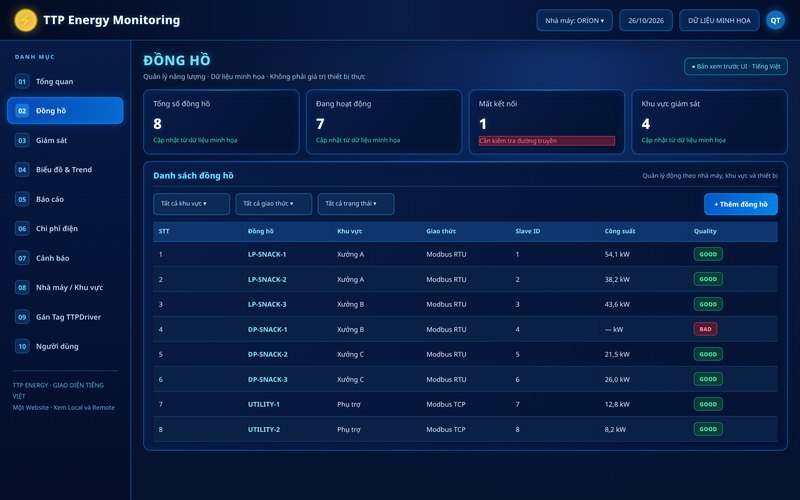Image resolution: width=800 pixels, height=500 pixels.
Task: Click the 8,2 kW power value
Action: coord(615,429)
